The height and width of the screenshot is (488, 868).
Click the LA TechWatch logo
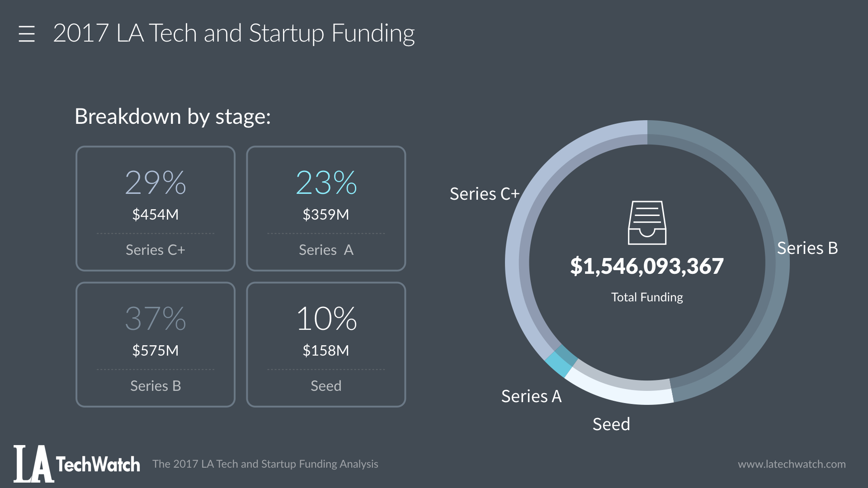tap(76, 464)
